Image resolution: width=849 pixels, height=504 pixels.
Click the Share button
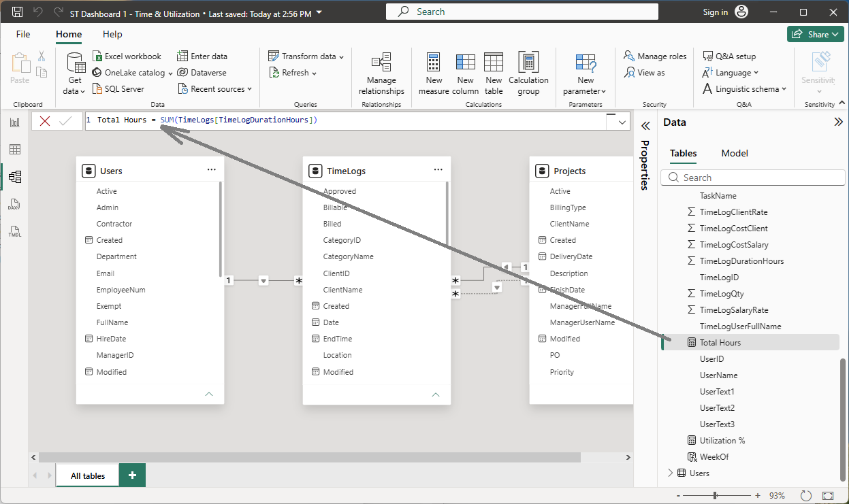tap(816, 34)
